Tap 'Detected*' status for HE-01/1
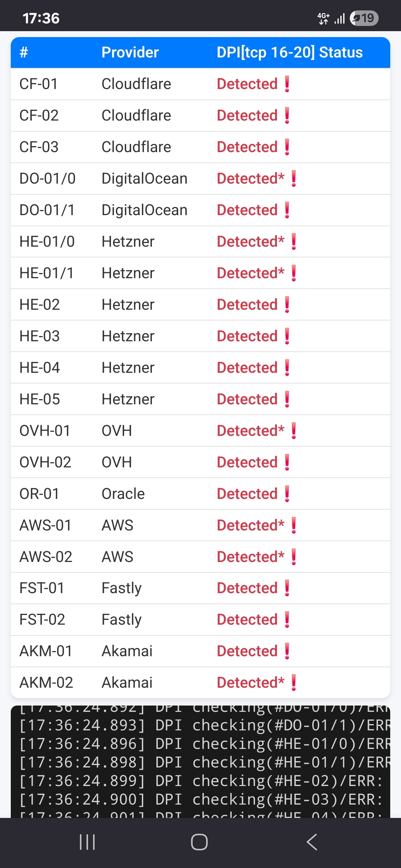The image size is (401, 868). coord(251,273)
